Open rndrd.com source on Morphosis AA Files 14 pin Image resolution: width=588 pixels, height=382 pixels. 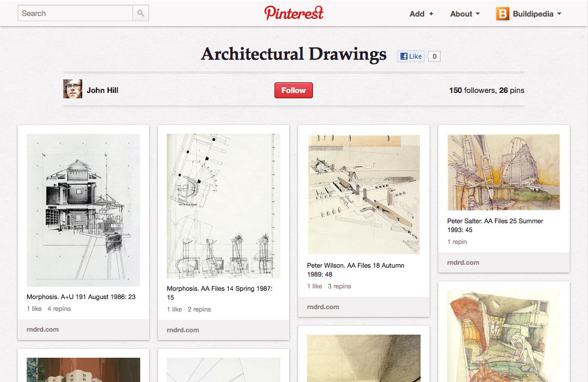click(183, 330)
